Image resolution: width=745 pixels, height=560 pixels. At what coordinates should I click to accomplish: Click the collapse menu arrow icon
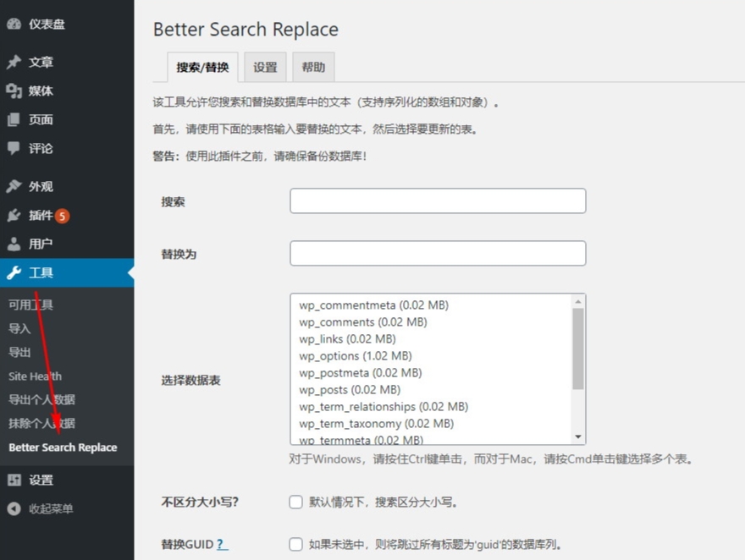point(14,508)
